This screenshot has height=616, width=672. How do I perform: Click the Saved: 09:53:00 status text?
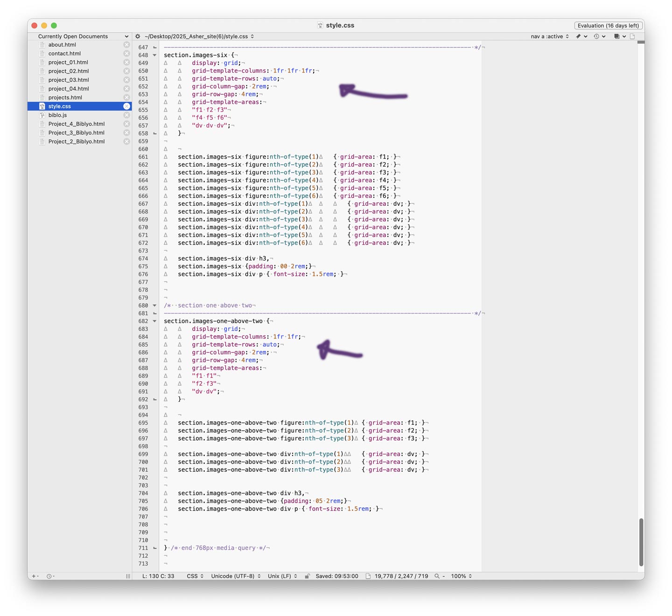[x=337, y=576]
